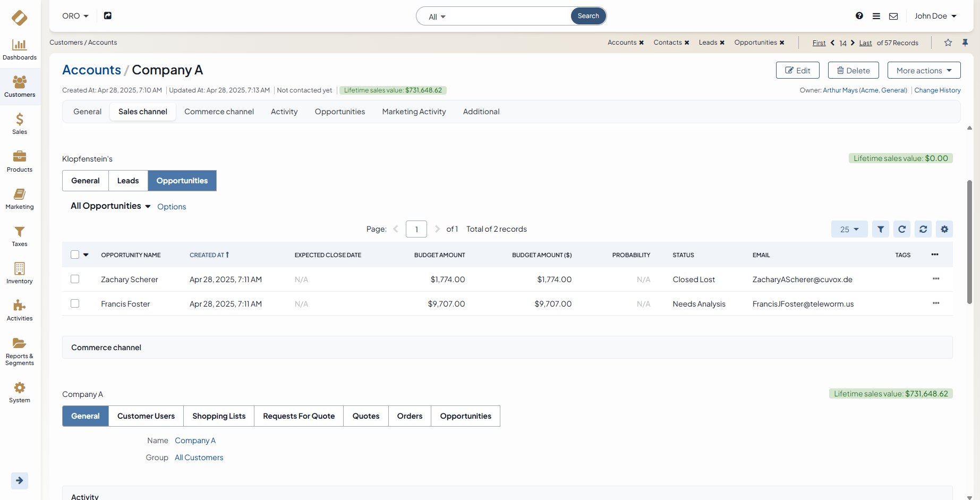980x500 pixels.
Task: Open the Inventory sidebar menu
Action: tap(20, 273)
